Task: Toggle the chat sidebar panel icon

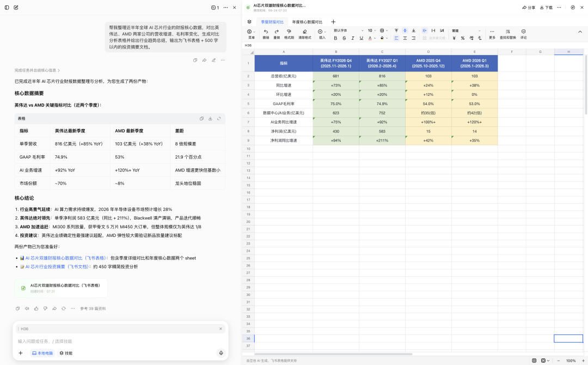Action: [x=7, y=8]
